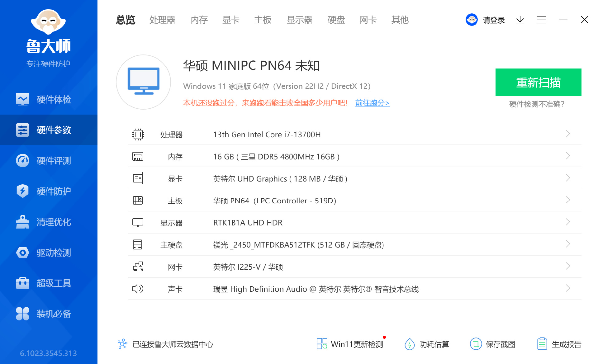Switch to the 硬盘 tab
598x364 pixels.
point(336,20)
